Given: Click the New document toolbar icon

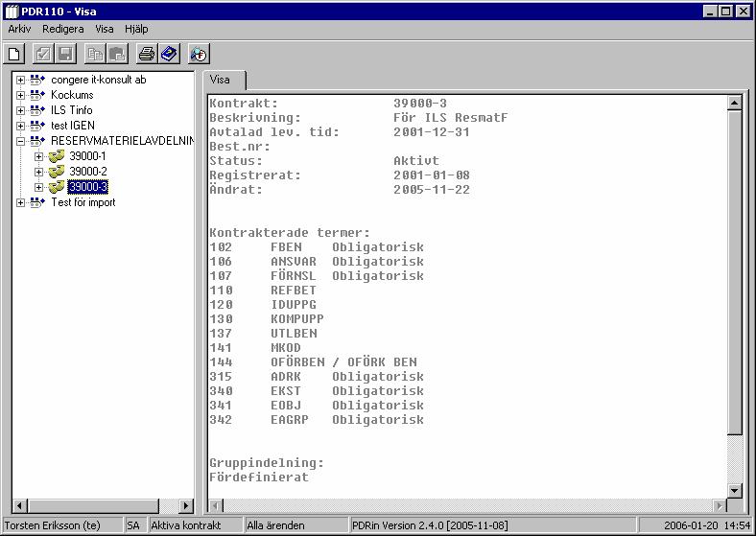Looking at the screenshot, I should [14, 54].
